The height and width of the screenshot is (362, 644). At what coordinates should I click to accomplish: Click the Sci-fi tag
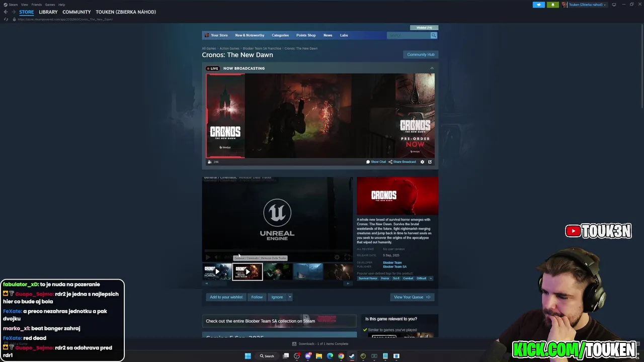396,278
